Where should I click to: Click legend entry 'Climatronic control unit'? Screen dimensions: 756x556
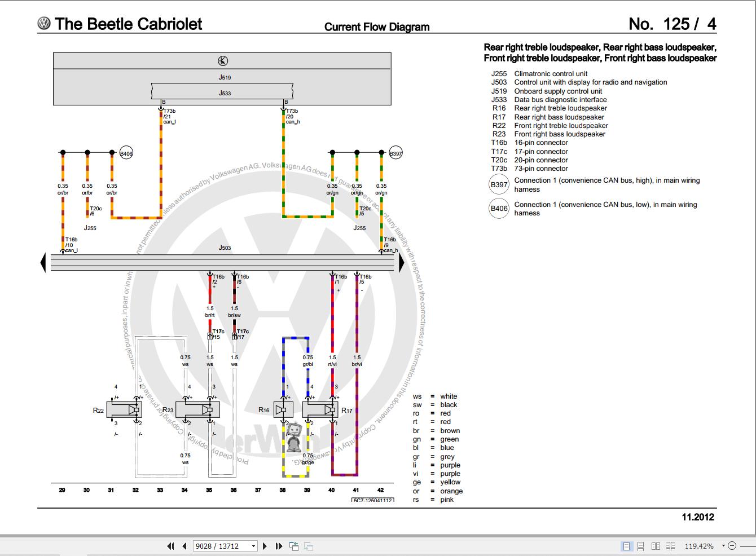click(x=551, y=74)
